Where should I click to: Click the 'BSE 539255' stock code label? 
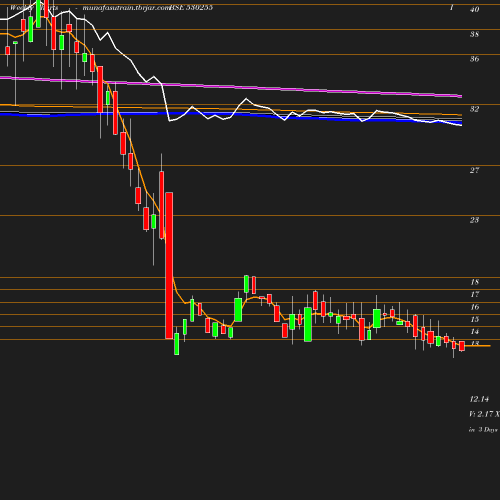[x=191, y=7]
